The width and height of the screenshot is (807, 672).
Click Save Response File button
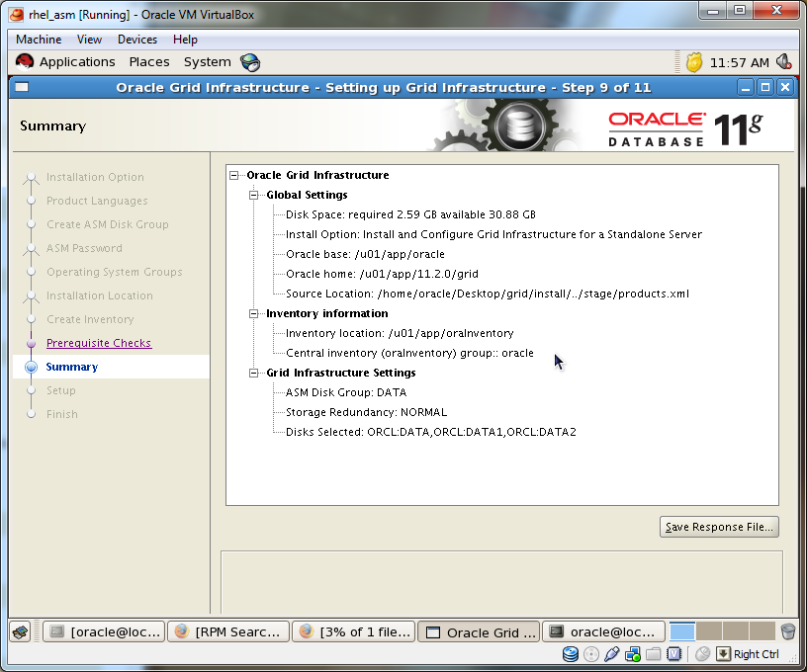719,527
